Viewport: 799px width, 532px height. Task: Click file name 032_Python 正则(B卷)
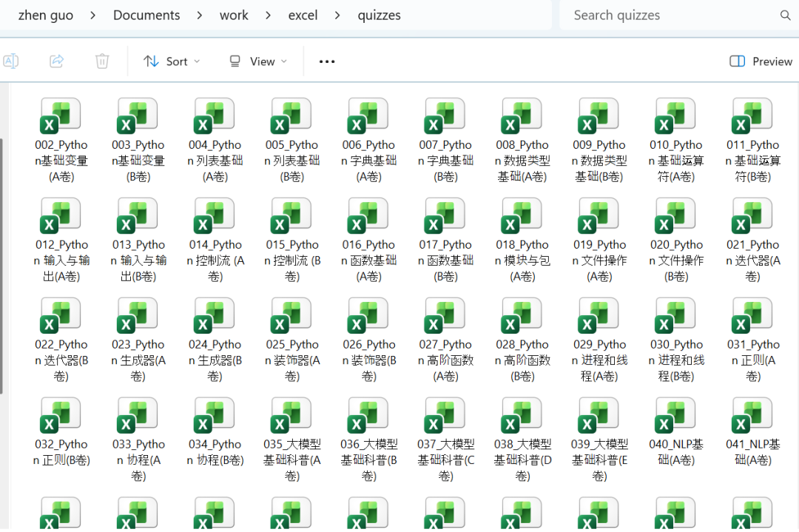coord(61,452)
